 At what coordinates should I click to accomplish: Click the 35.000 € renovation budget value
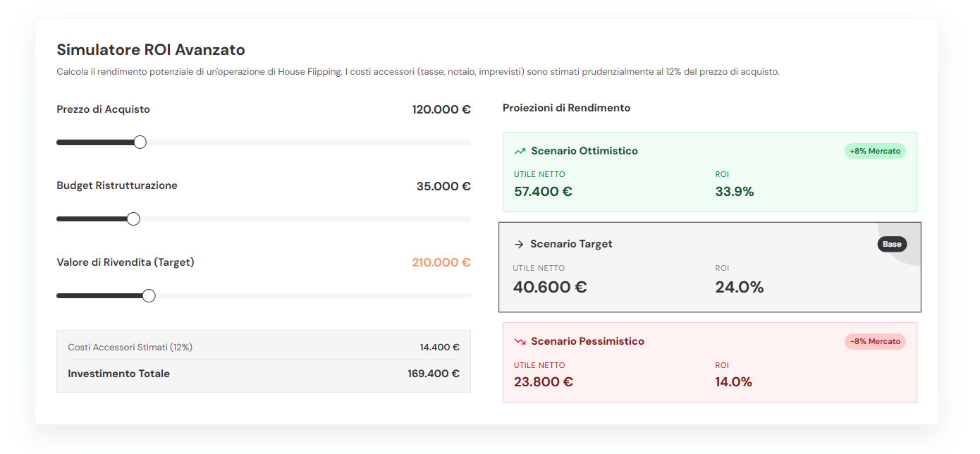443,186
